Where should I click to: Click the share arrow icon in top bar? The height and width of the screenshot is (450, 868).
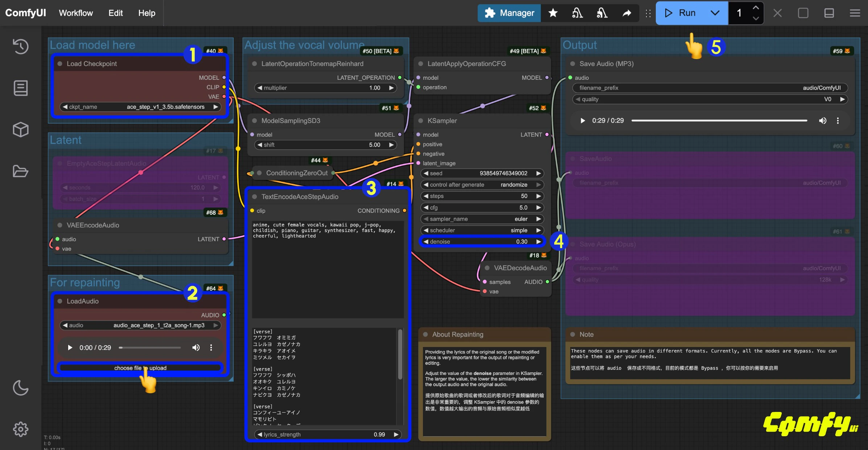tap(627, 13)
